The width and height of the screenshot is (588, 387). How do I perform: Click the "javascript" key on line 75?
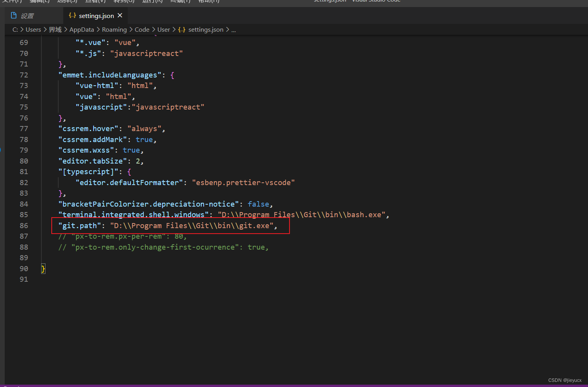click(x=101, y=107)
